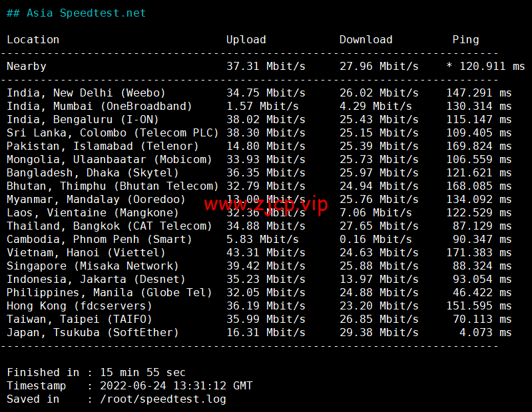The width and height of the screenshot is (532, 412).
Task: Select 'Taiwan, Taipei (TAIFO)' row
Action: point(259,319)
